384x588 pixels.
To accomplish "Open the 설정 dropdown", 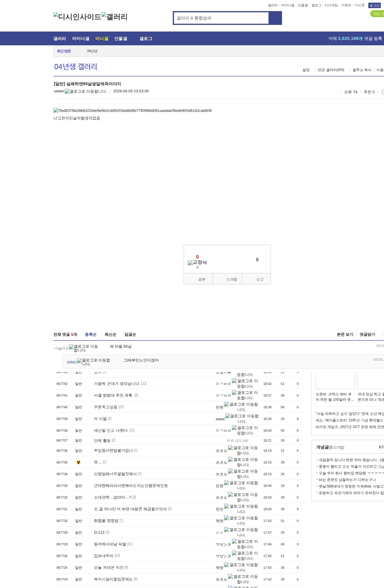I will point(306,70).
